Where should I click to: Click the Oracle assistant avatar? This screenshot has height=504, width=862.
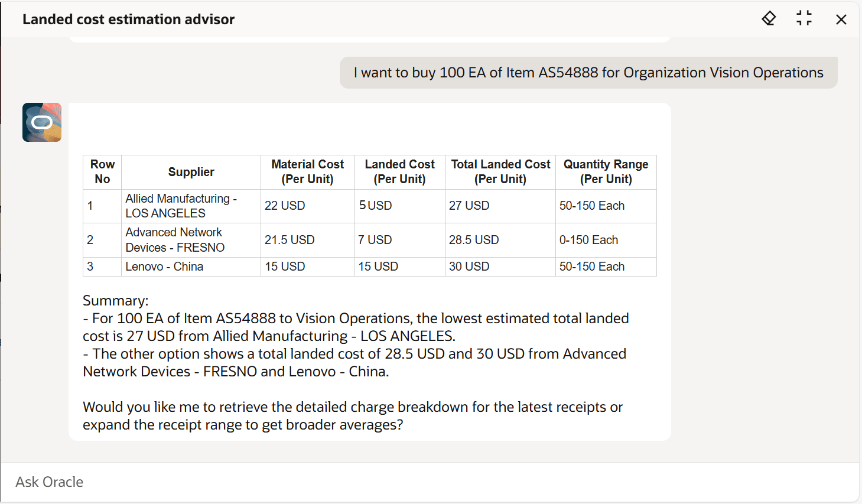coord(41,122)
